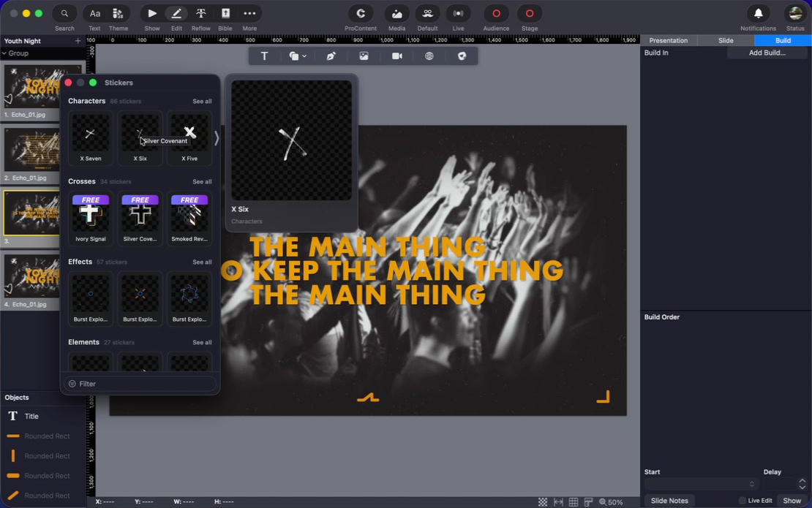The width and height of the screenshot is (812, 508).
Task: Open the Bible toolbar icon
Action: click(225, 13)
